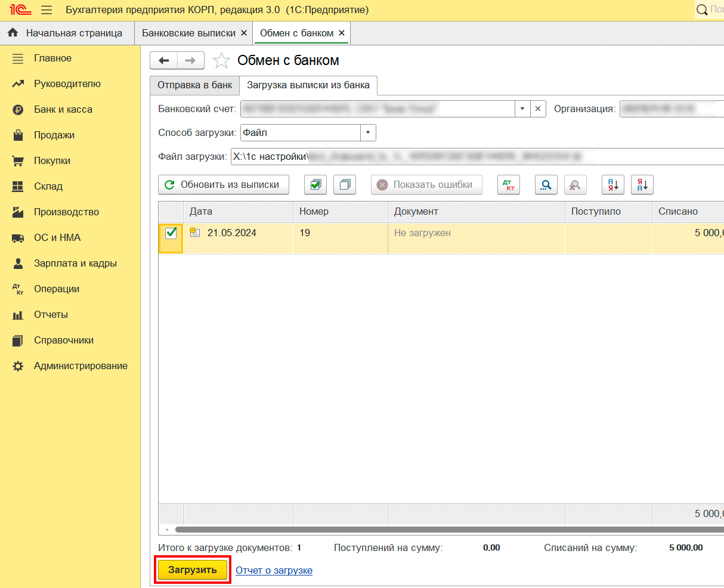
Task: Go back with the left arrow button
Action: (x=164, y=60)
